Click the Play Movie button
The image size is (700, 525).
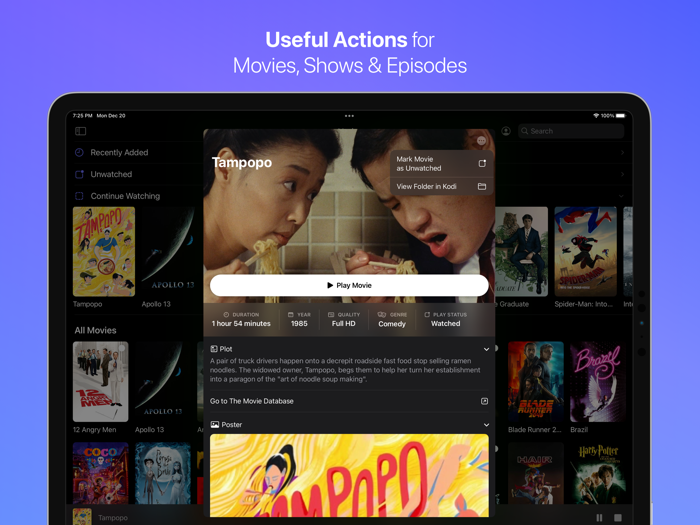[x=349, y=285]
